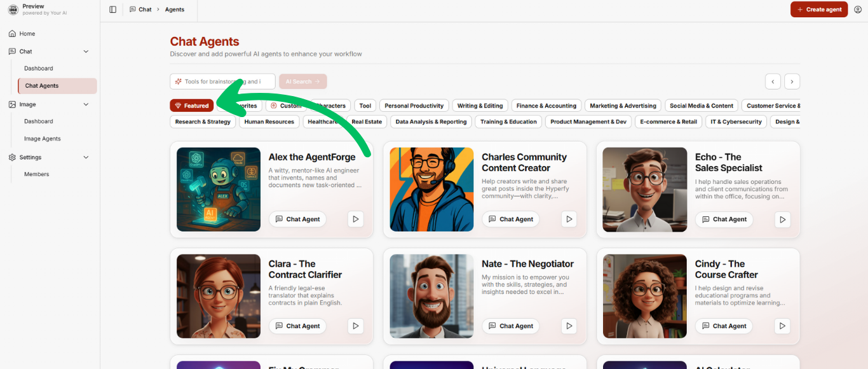Go to previous category arrow
This screenshot has width=868, height=369.
(773, 81)
